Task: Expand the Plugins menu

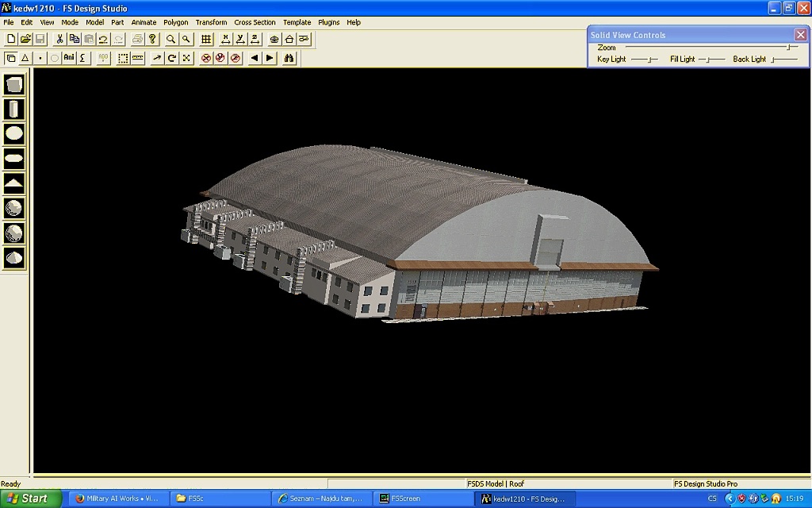Action: (328, 22)
